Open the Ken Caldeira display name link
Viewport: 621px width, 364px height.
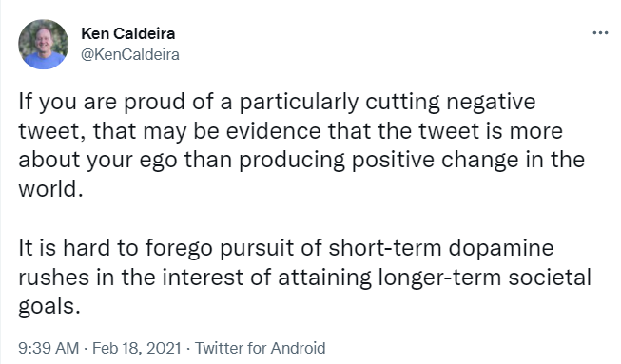click(128, 33)
